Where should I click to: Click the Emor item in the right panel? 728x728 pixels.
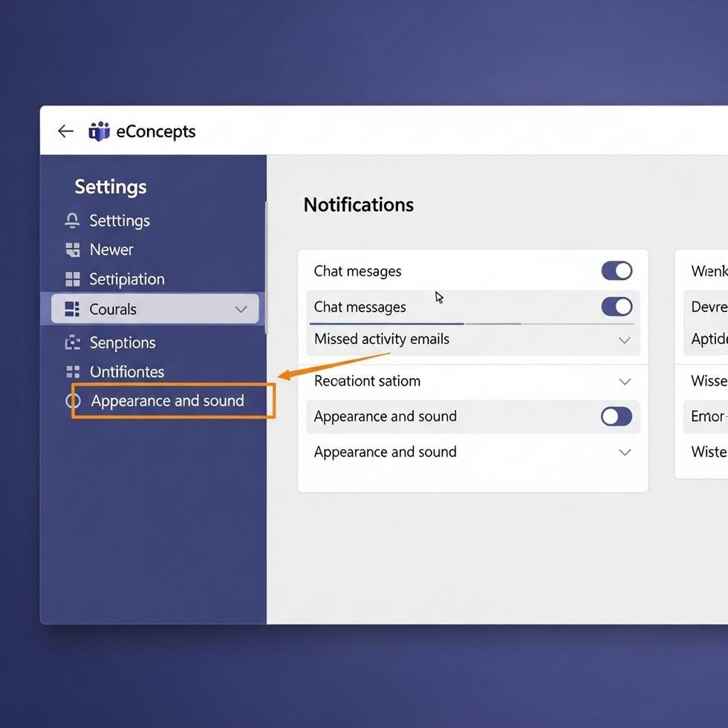point(707,417)
